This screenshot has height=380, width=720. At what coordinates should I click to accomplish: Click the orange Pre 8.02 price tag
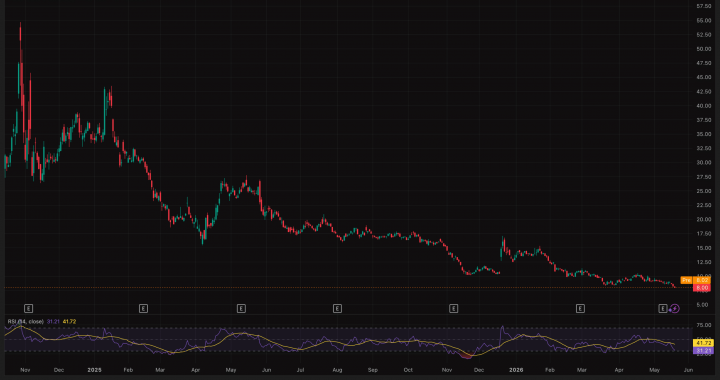click(x=696, y=280)
